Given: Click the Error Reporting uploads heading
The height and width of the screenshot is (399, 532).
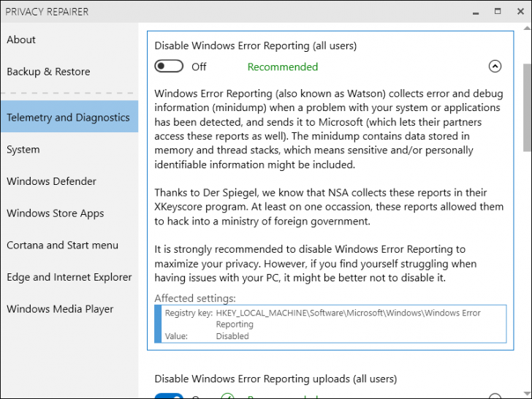Looking at the screenshot, I should point(275,379).
